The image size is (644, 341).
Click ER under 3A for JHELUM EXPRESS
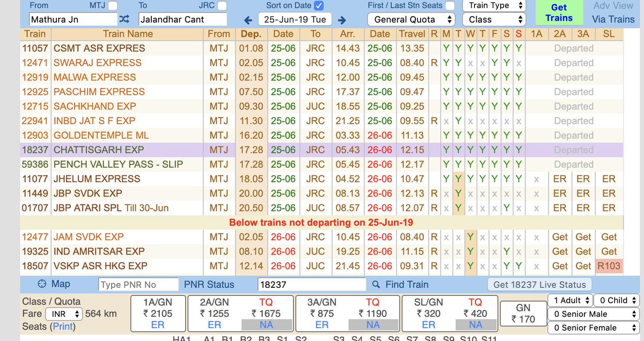pos(583,179)
